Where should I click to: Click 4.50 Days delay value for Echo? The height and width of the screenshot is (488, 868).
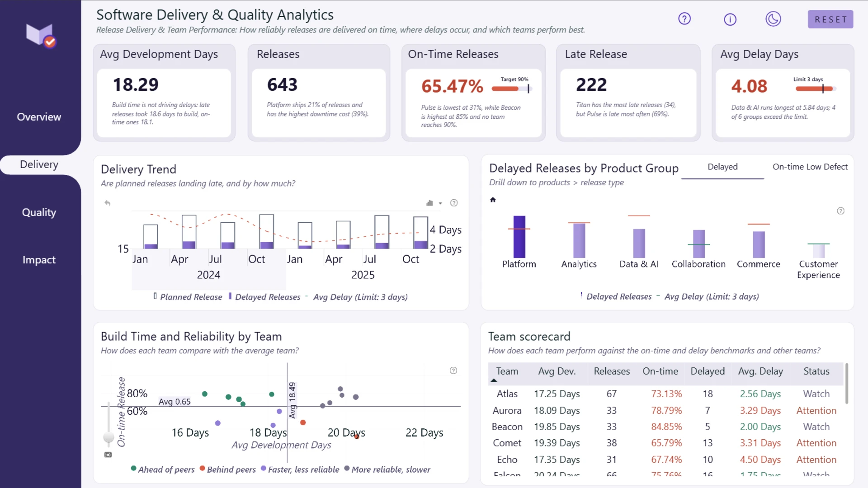point(760,460)
